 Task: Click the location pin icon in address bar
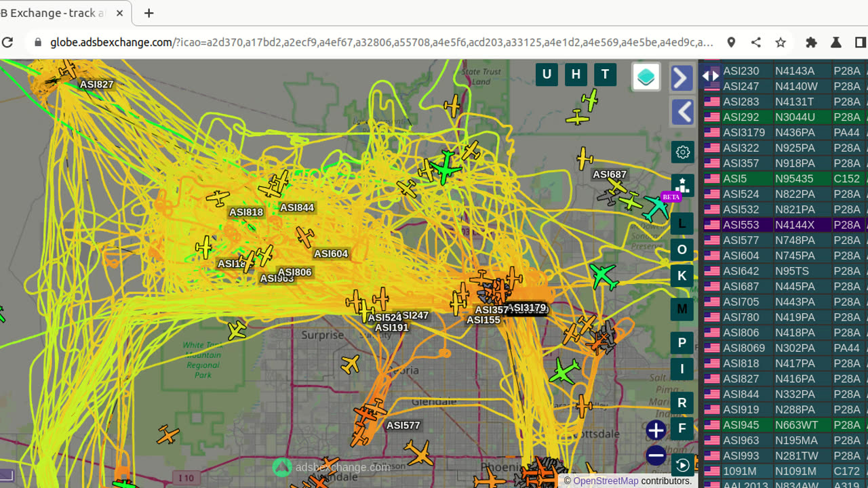click(x=731, y=42)
